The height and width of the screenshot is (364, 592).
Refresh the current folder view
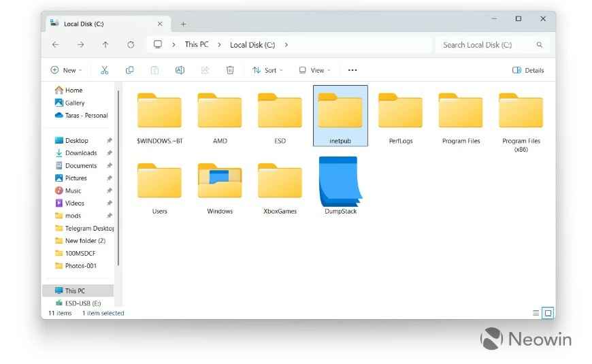tap(131, 45)
